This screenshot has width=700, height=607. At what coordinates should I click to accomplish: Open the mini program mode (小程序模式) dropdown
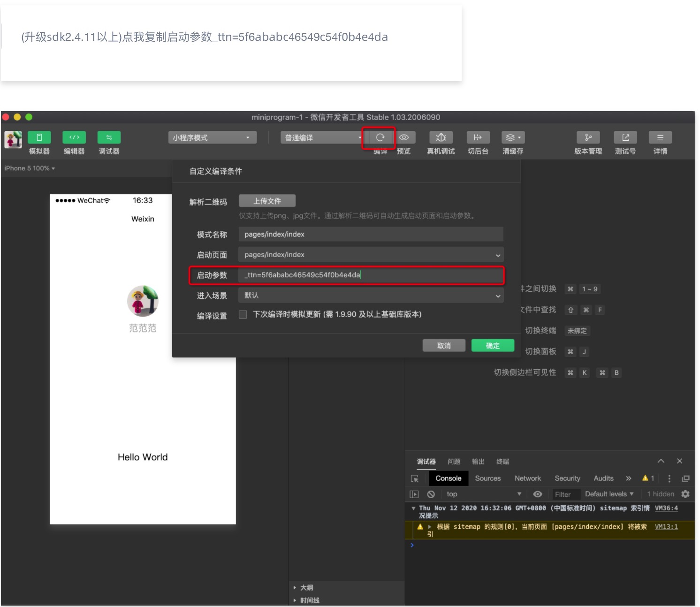pyautogui.click(x=212, y=137)
